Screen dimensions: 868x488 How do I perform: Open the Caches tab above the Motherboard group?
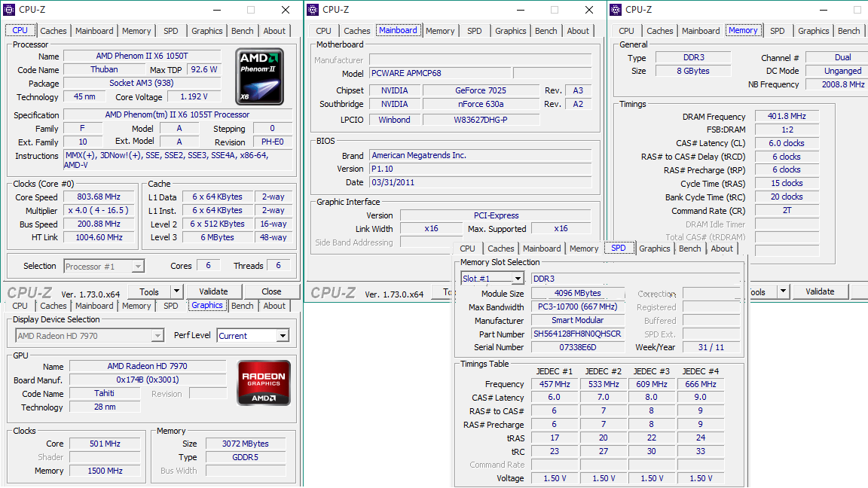coord(357,30)
